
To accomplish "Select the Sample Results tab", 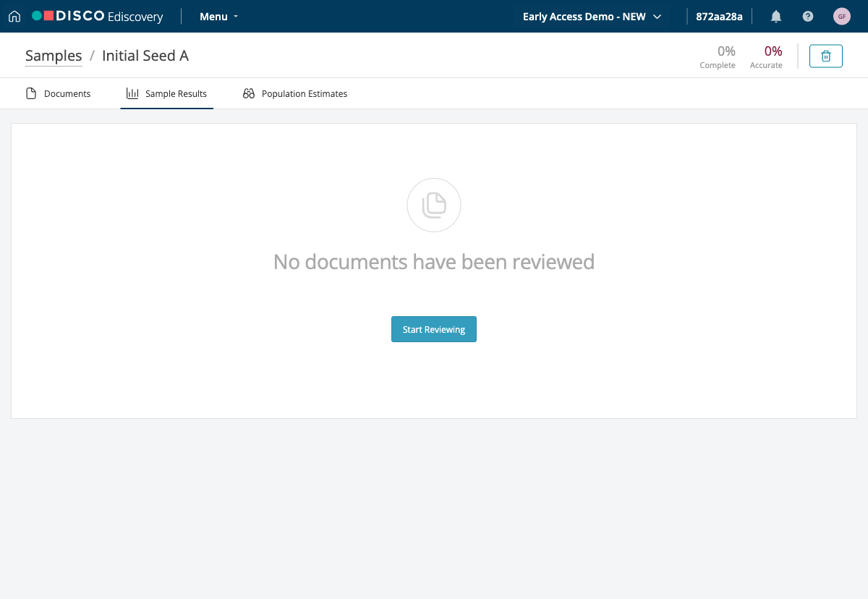I will (x=167, y=93).
